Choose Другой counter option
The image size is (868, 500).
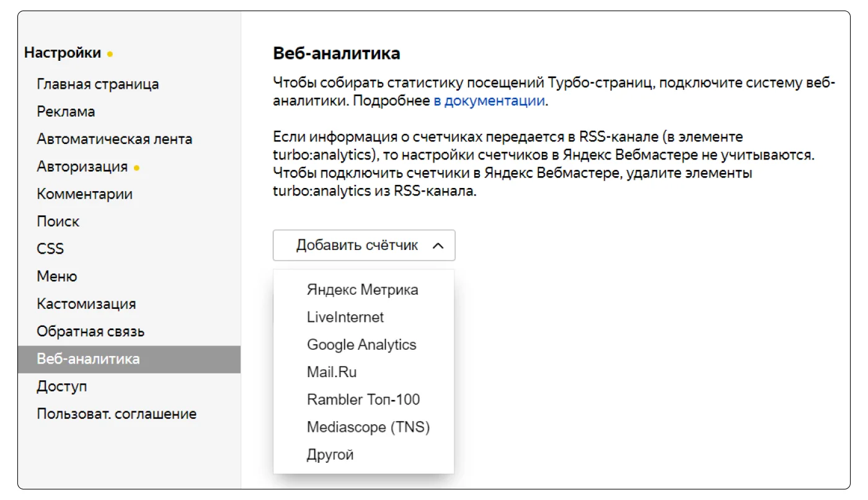(x=330, y=455)
